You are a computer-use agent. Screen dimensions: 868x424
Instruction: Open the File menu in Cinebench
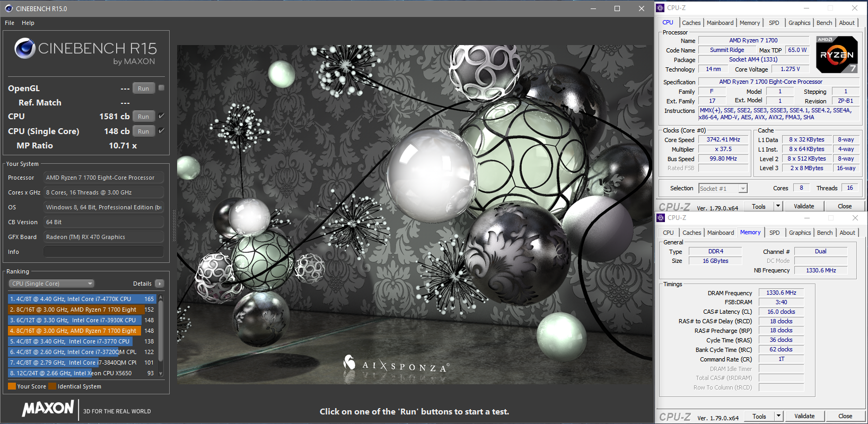click(10, 23)
